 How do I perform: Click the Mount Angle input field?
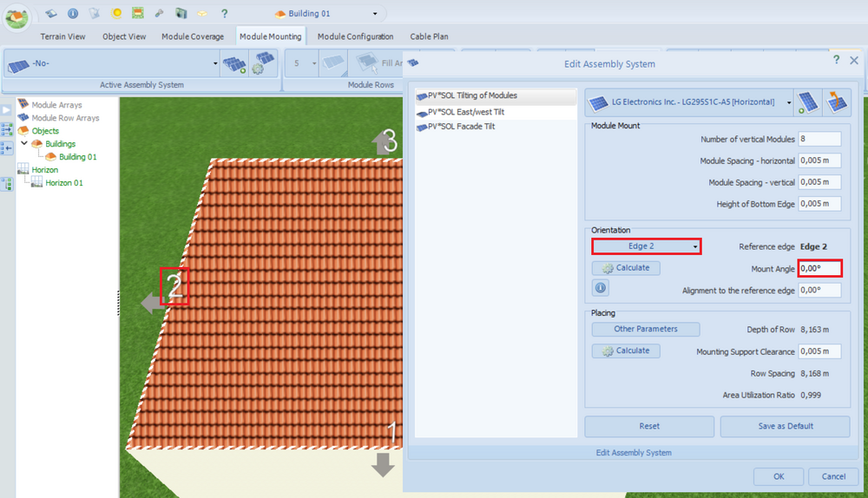[819, 269]
